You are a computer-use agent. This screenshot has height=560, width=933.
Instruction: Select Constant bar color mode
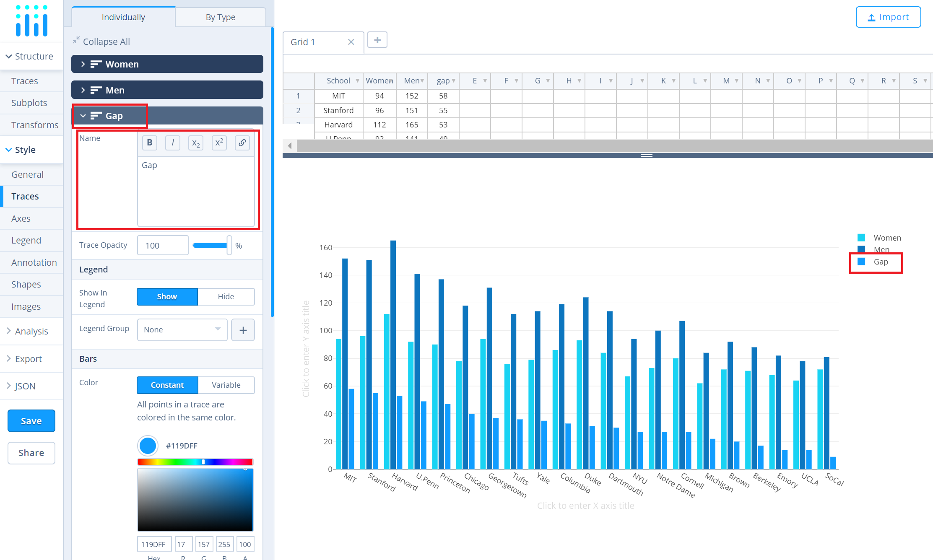pyautogui.click(x=167, y=385)
